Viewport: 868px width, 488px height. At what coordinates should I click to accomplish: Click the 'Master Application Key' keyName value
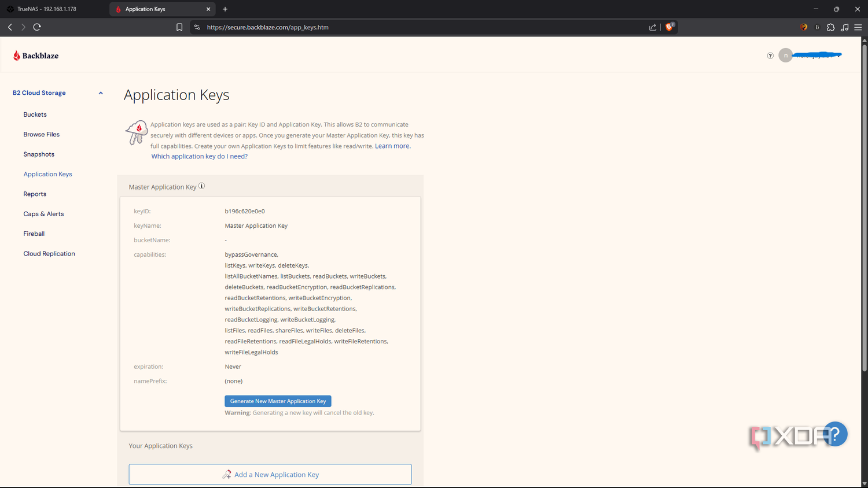click(256, 226)
